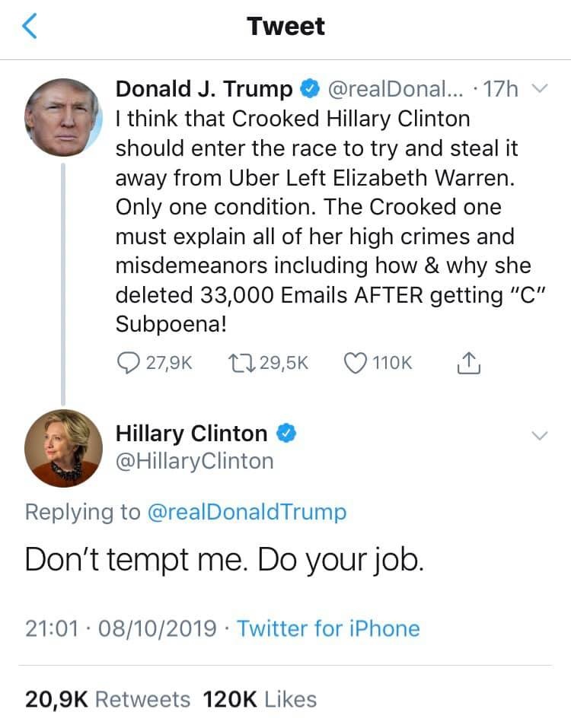Screen dimensions: 571x728
Task: View the 120K Likes list
Action: click(259, 698)
